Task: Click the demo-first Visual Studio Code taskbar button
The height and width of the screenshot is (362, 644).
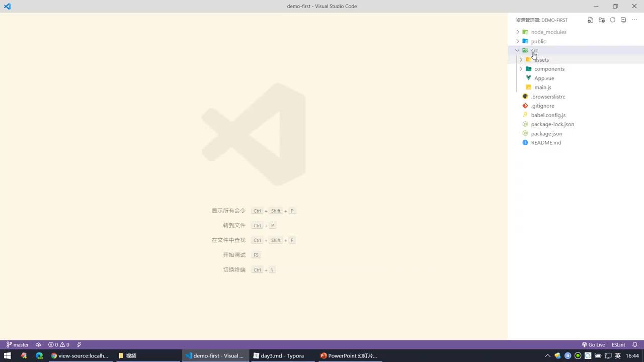Action: (x=214, y=356)
